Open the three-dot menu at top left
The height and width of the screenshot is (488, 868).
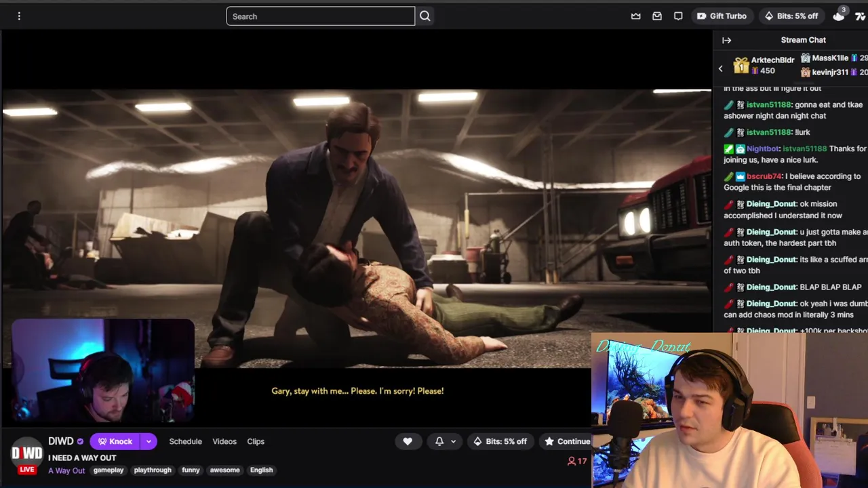[x=19, y=16]
